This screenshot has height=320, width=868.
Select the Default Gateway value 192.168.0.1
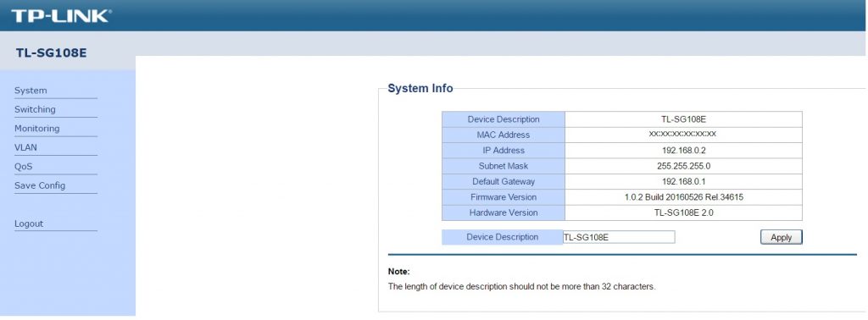[683, 181]
